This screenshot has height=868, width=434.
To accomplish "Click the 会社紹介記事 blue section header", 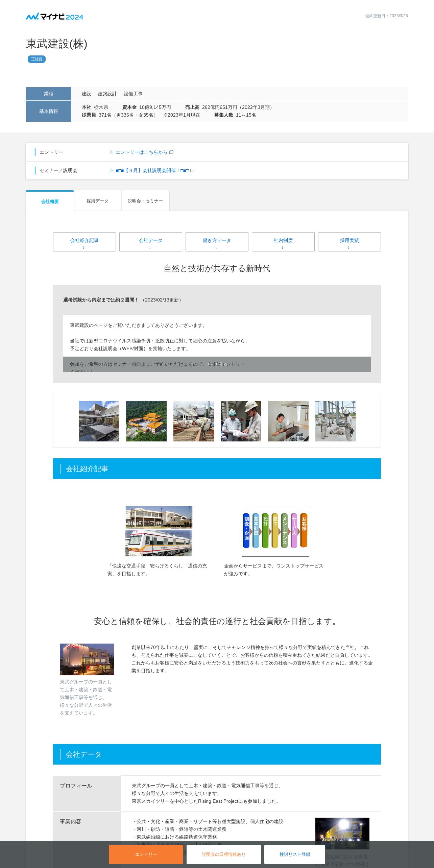I will click(x=217, y=468).
